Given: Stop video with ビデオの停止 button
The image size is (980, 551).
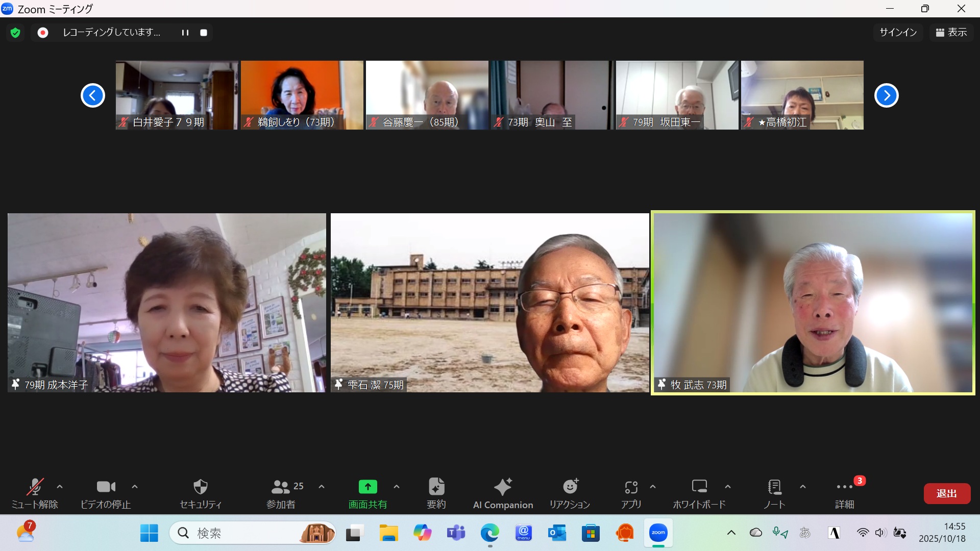Looking at the screenshot, I should click(x=106, y=487).
